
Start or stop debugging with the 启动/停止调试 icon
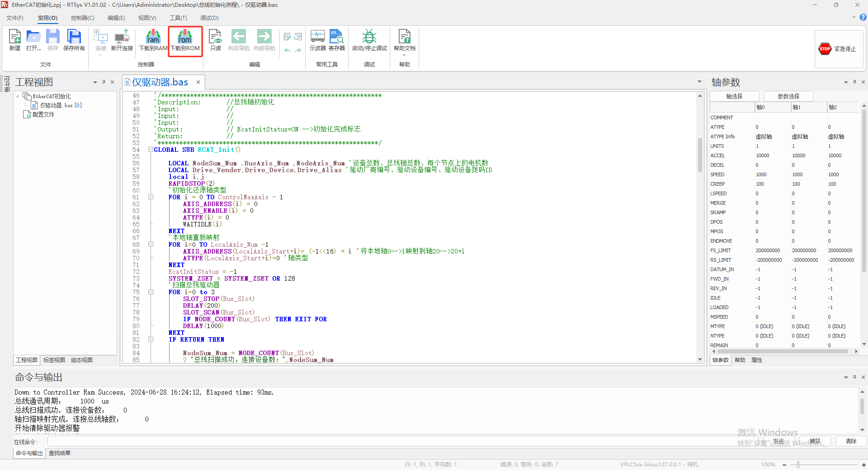[x=369, y=40]
